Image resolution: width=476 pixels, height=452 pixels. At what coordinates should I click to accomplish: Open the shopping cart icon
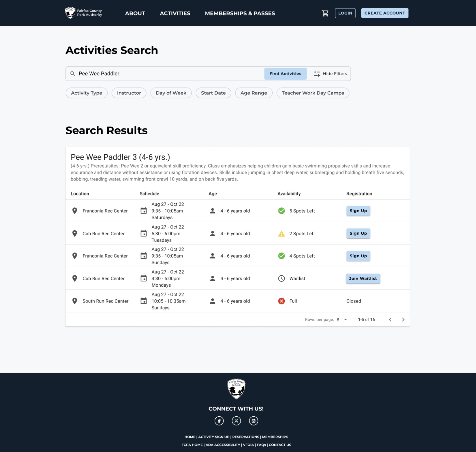click(325, 13)
